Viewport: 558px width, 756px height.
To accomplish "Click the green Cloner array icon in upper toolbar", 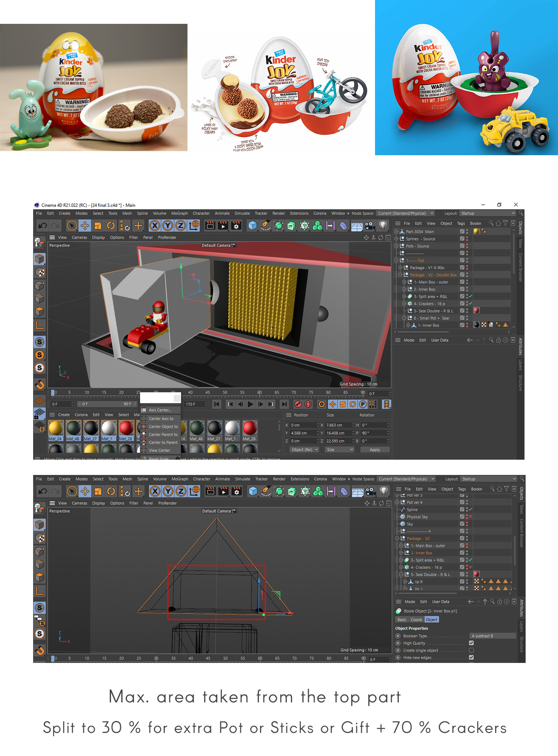I will (x=317, y=226).
